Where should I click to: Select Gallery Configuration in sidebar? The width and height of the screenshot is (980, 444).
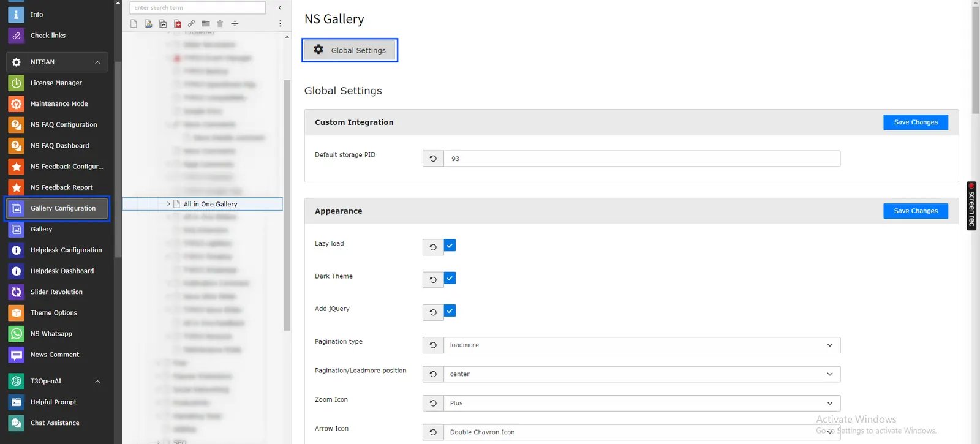57,208
